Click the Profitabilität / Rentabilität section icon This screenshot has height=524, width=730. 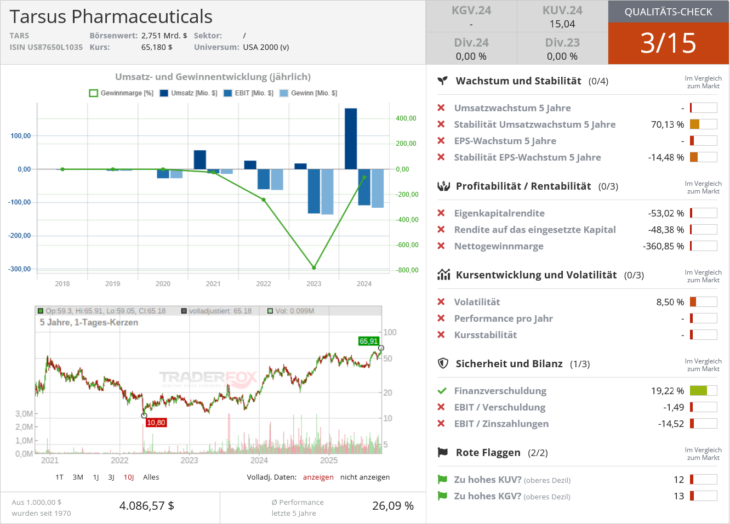[x=442, y=186]
